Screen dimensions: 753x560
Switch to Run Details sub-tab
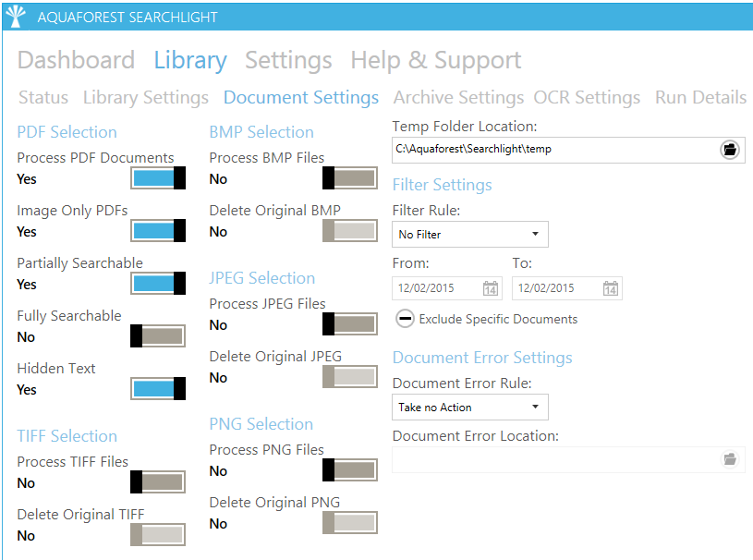coord(700,98)
